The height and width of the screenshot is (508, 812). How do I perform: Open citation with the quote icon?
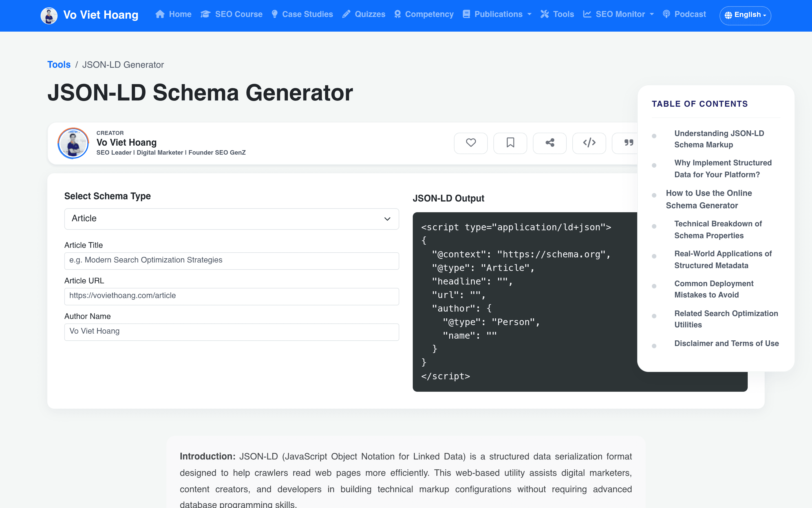coord(628,143)
